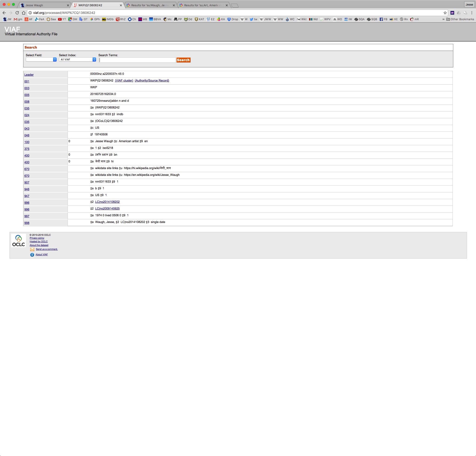Screen dimensions: 476x456
Task: Open the Wd Wikidata bookmark
Action: pyautogui.click(x=313, y=19)
